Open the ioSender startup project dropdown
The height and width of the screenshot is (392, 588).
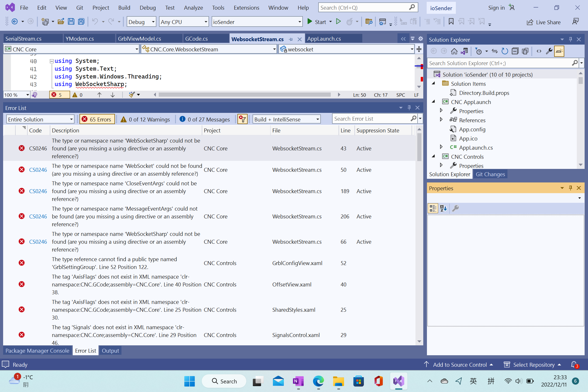257,22
